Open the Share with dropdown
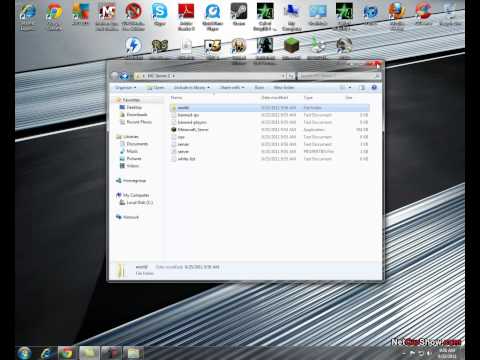The height and width of the screenshot is (360, 480). point(232,87)
